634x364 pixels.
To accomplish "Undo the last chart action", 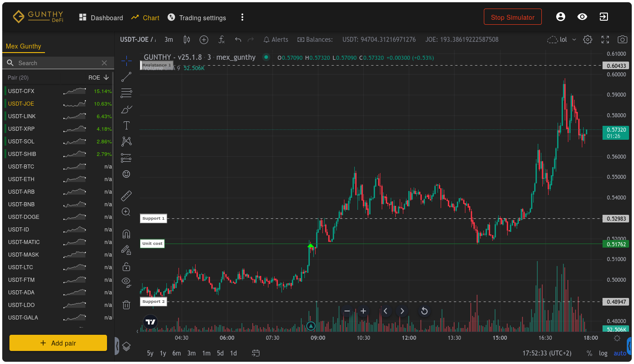I will click(238, 40).
